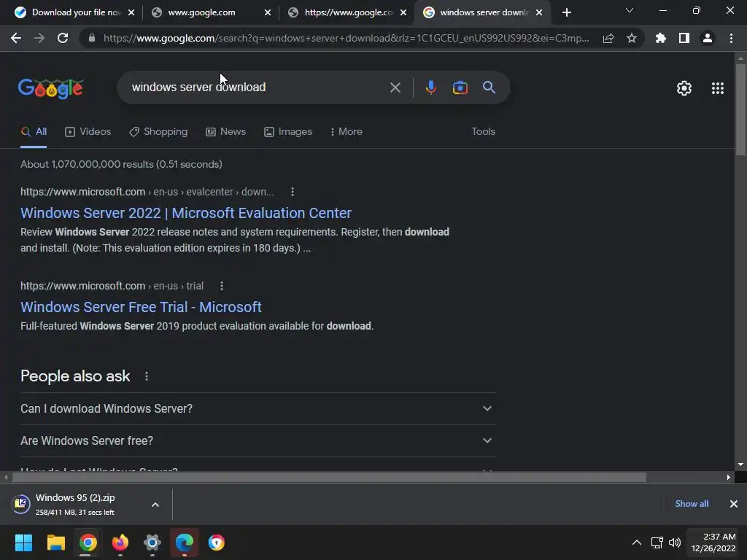Click the scroll-right arrow of horizontal scrollbar

tap(729, 477)
